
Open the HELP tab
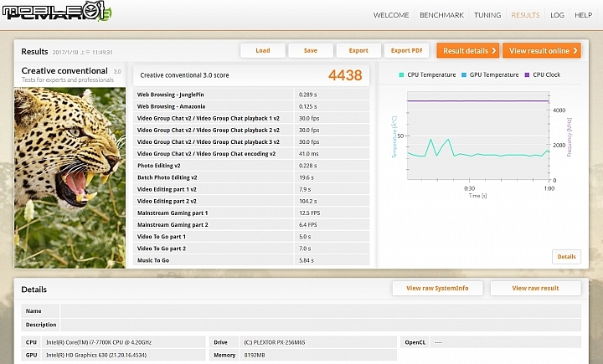[x=583, y=15]
